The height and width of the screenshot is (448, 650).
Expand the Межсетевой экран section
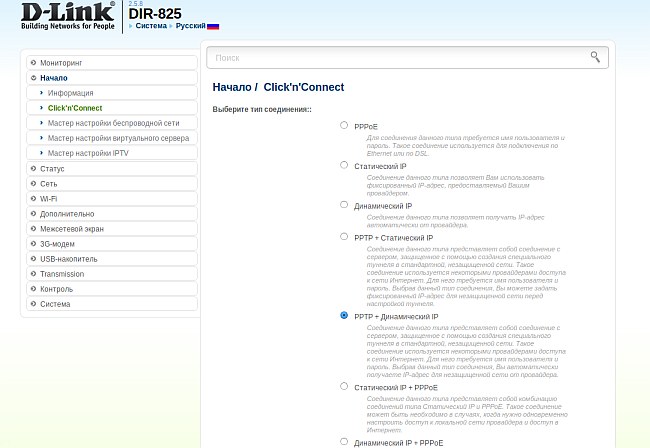tap(112, 229)
